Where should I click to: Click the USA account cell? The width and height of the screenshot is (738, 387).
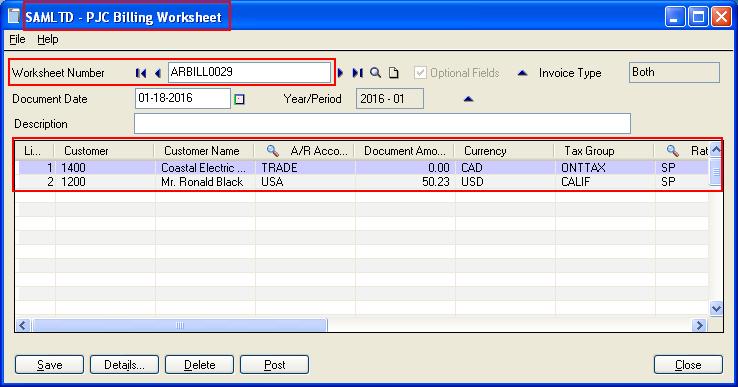(x=305, y=182)
